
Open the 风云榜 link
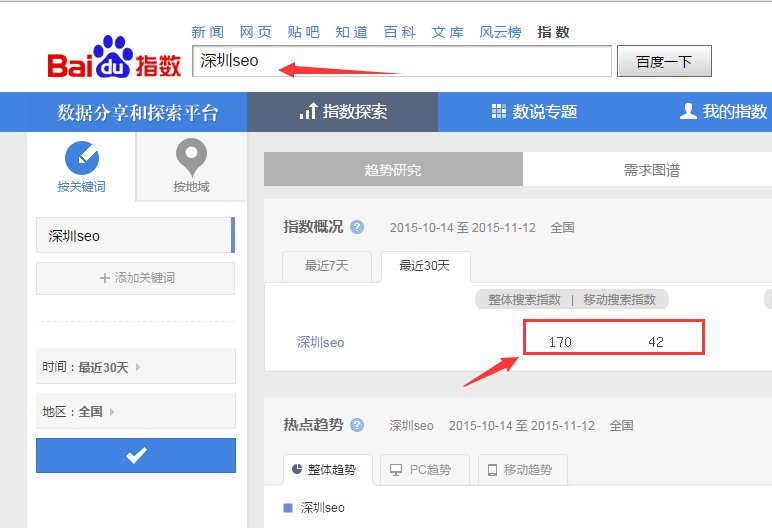(x=500, y=33)
